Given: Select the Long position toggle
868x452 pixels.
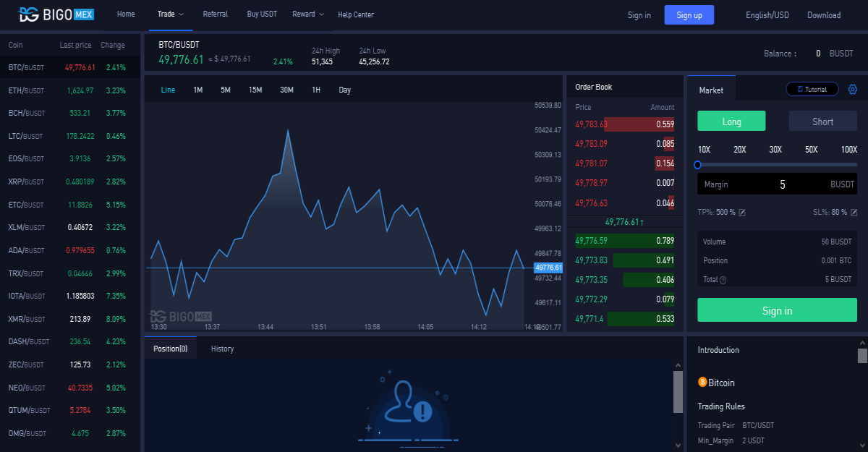Looking at the screenshot, I should [x=731, y=121].
